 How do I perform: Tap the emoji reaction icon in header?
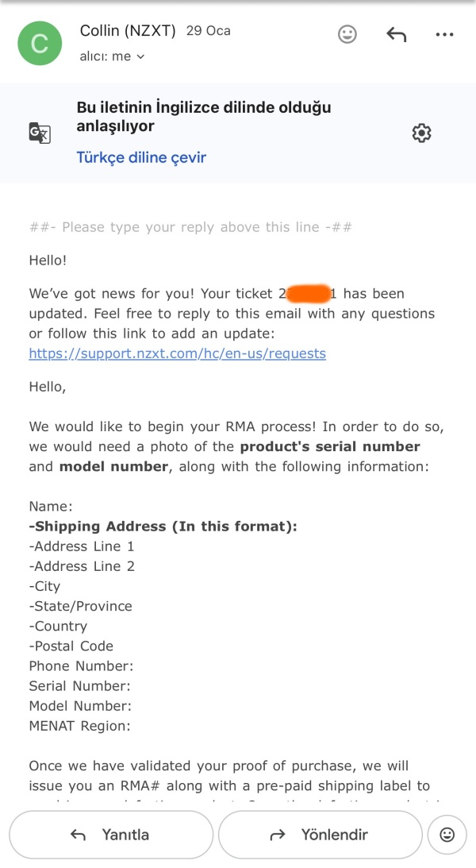(347, 35)
